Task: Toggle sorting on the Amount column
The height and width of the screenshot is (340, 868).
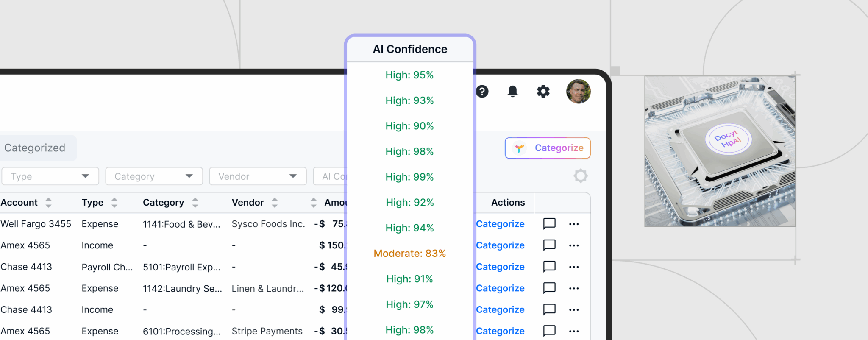Action: [x=313, y=202]
